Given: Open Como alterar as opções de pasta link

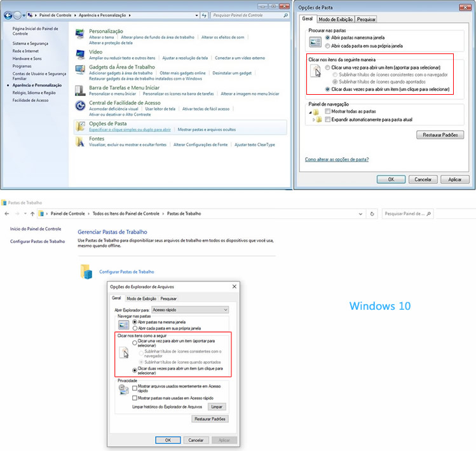Looking at the screenshot, I should (x=337, y=159).
